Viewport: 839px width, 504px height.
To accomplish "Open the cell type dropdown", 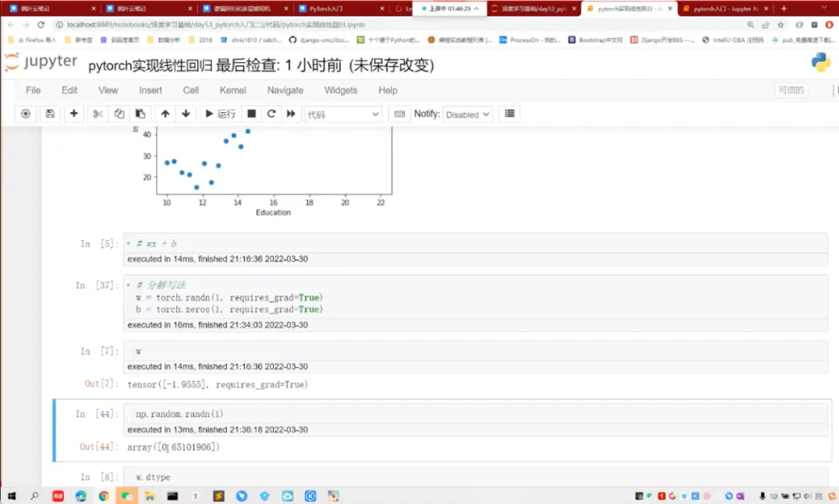I will (343, 115).
